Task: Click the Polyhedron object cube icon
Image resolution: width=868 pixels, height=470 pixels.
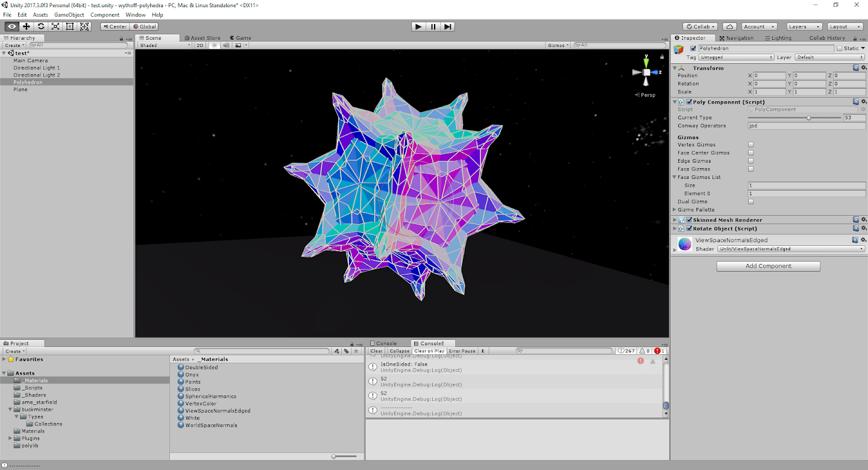Action: (x=679, y=50)
